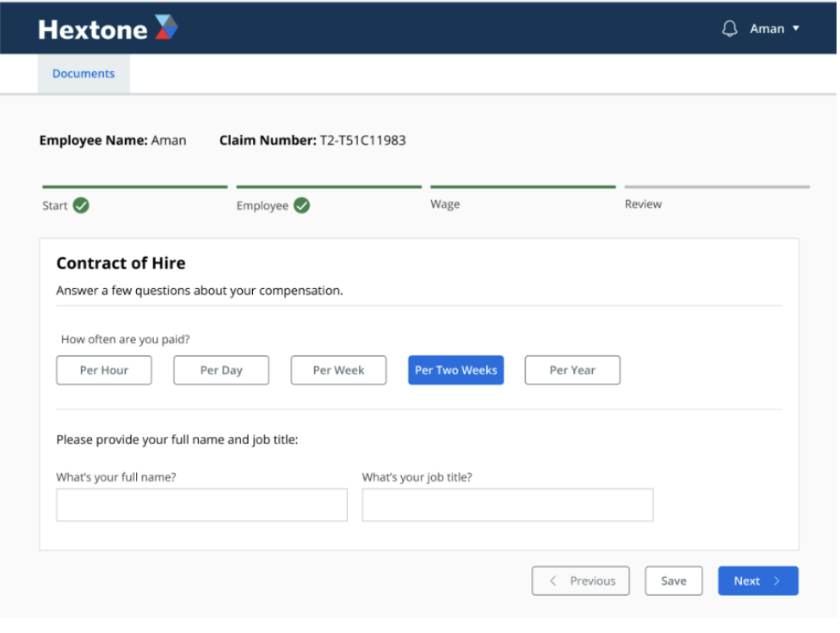
Task: Click green checkmark beside Start step
Action: click(81, 206)
